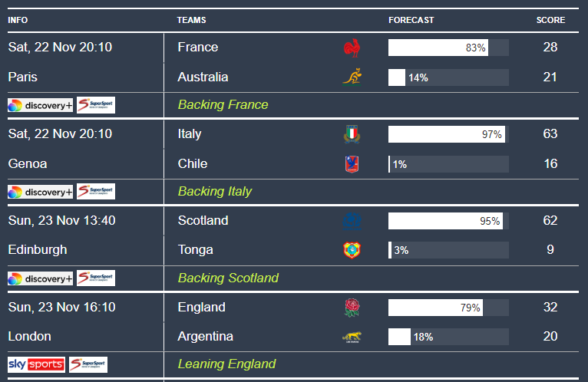Click SuperSport logo under the Genoa match
588x382 pixels.
pyautogui.click(x=96, y=192)
